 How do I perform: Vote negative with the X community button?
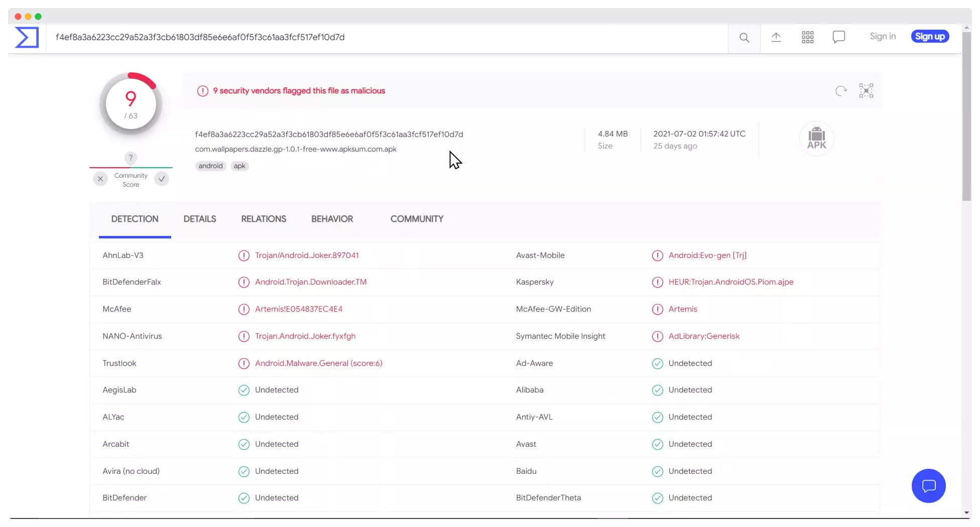[100, 179]
